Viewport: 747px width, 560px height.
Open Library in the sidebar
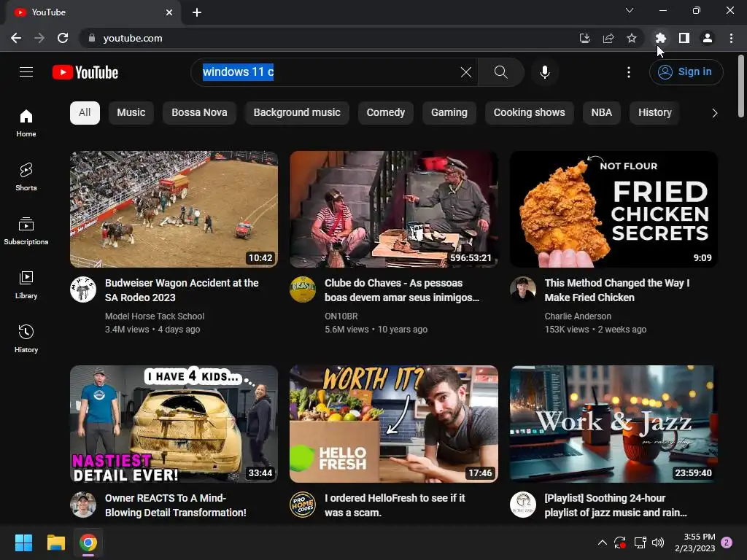pyautogui.click(x=26, y=285)
